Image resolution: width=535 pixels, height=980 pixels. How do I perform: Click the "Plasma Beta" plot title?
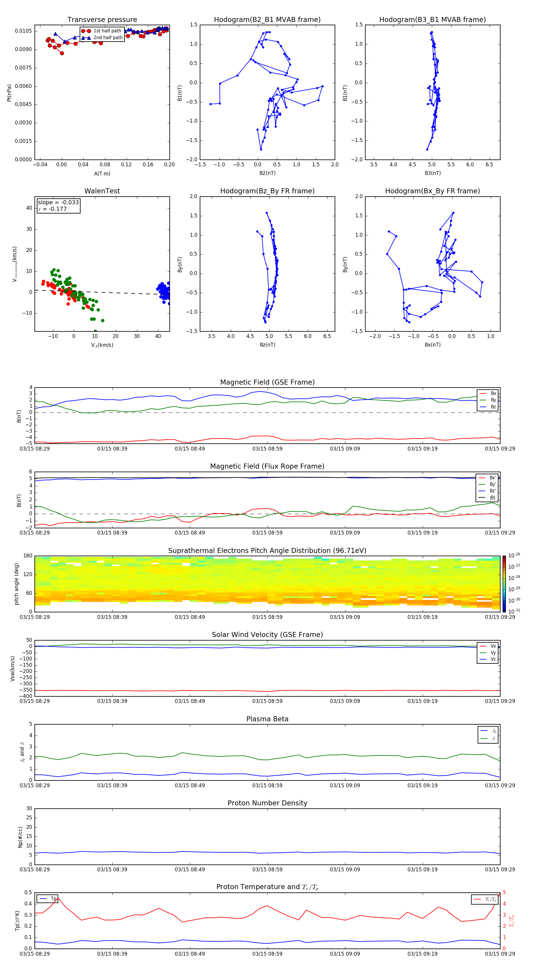(x=267, y=719)
